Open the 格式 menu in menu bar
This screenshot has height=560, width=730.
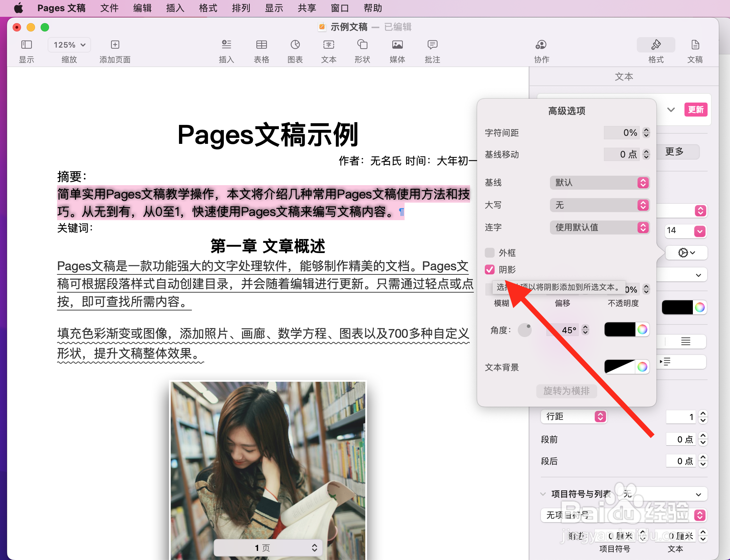208,8
